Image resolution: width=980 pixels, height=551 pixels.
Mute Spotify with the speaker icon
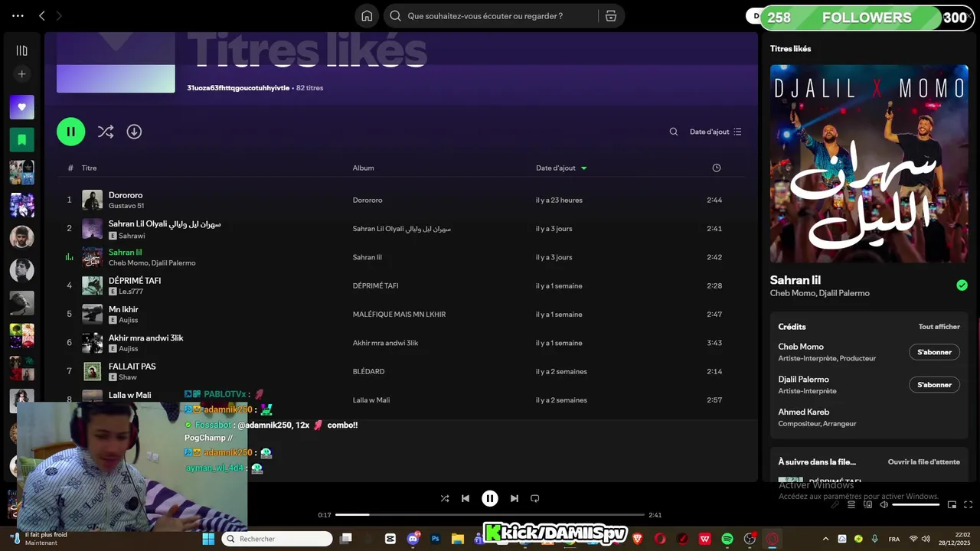(884, 504)
